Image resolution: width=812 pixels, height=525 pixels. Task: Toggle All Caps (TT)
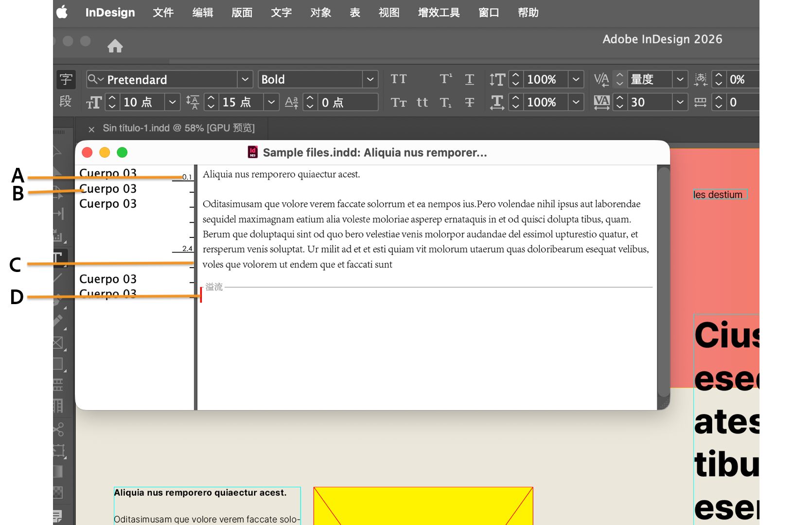(x=399, y=79)
